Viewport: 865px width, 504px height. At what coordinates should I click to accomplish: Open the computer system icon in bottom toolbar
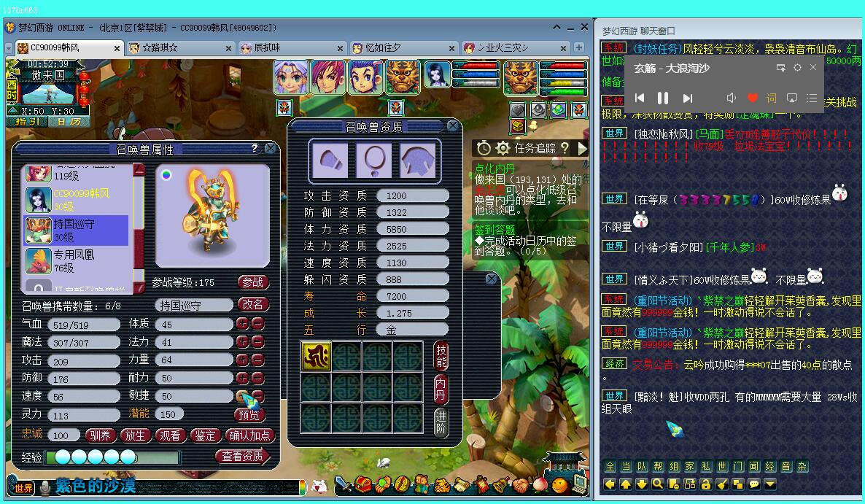(x=579, y=484)
